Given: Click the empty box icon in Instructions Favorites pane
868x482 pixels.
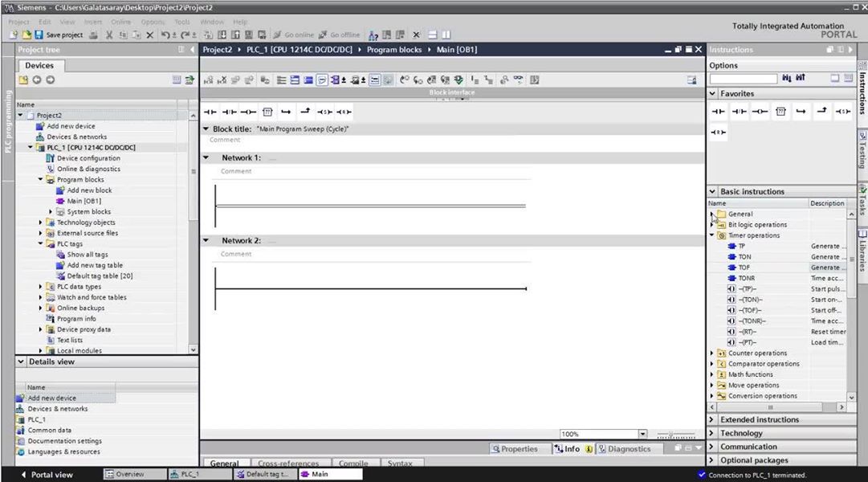Looking at the screenshot, I should (780, 112).
